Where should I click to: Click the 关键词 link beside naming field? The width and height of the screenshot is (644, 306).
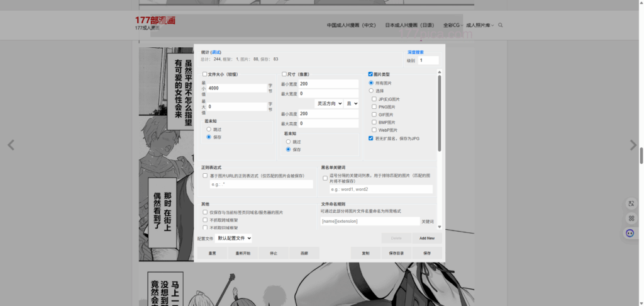point(428,222)
